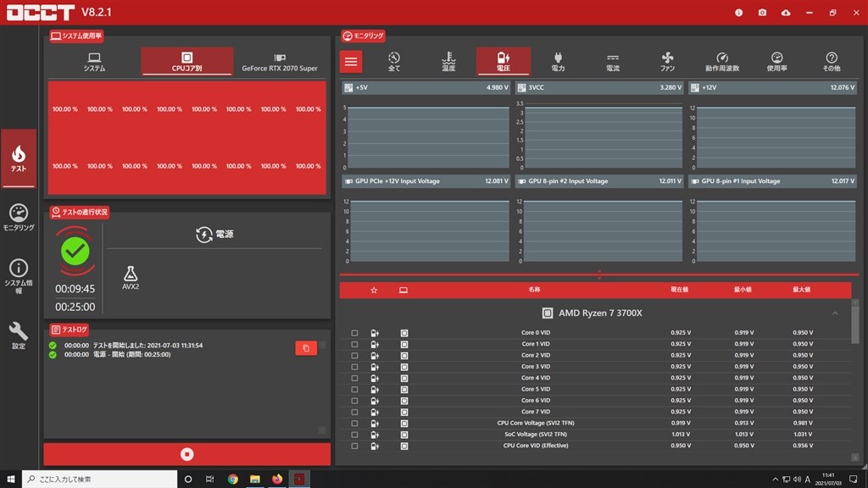
Task: Select the voltage monitoring tab
Action: pyautogui.click(x=504, y=61)
